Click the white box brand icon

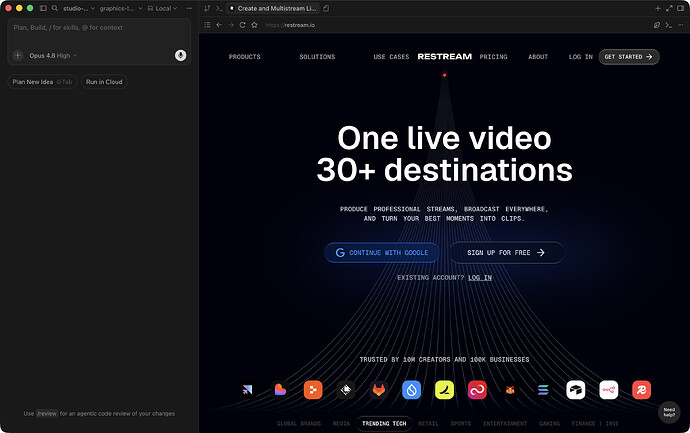pos(576,390)
